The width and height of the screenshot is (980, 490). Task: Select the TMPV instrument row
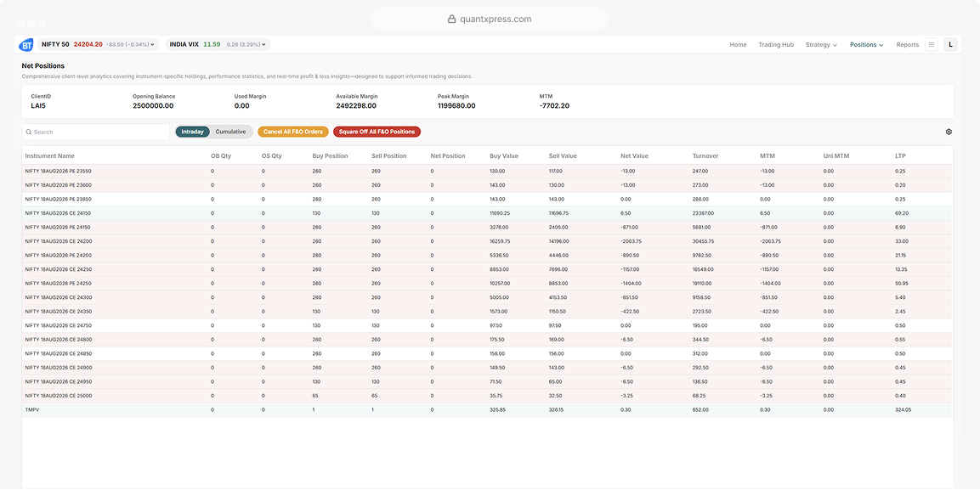[488, 409]
